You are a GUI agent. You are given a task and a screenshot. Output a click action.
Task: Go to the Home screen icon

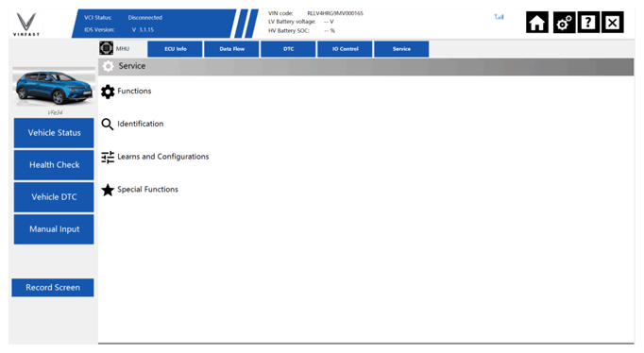click(536, 22)
